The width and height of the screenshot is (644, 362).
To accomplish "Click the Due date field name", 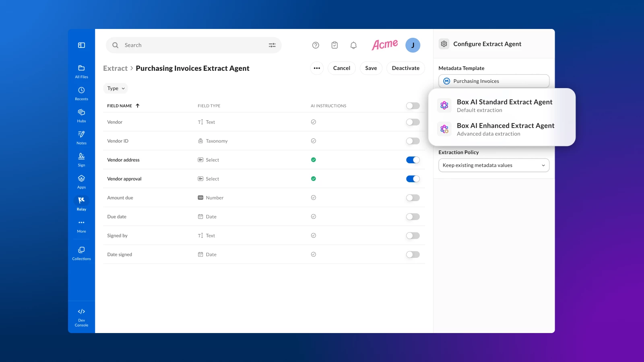I will (x=117, y=216).
